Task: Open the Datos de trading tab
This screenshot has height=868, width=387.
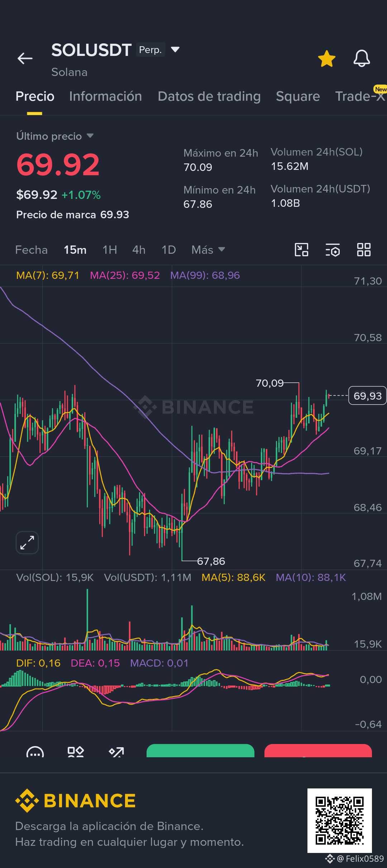Action: pyautogui.click(x=209, y=96)
